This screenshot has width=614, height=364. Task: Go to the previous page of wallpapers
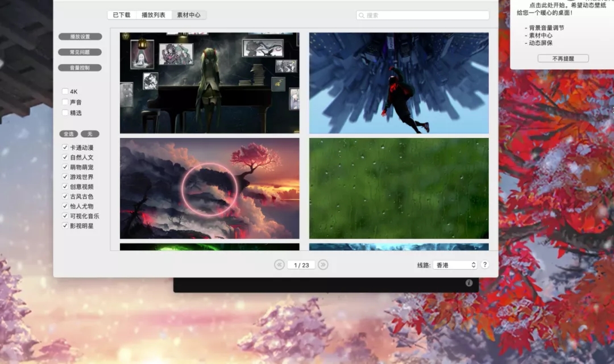click(279, 265)
